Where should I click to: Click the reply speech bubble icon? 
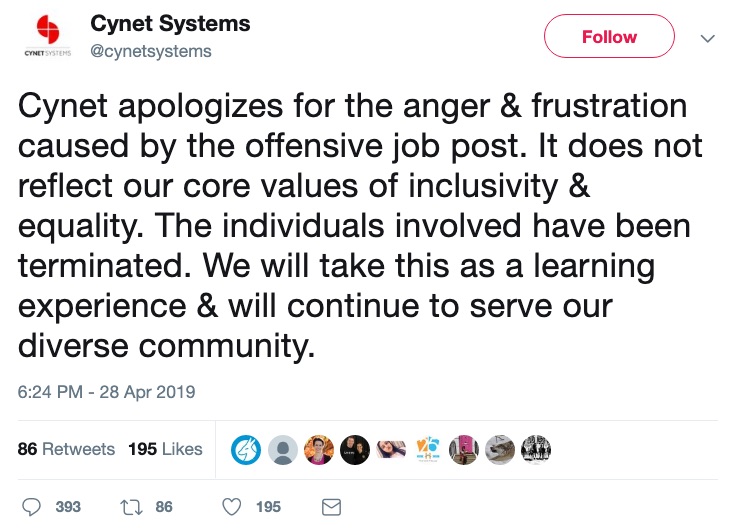pyautogui.click(x=32, y=507)
